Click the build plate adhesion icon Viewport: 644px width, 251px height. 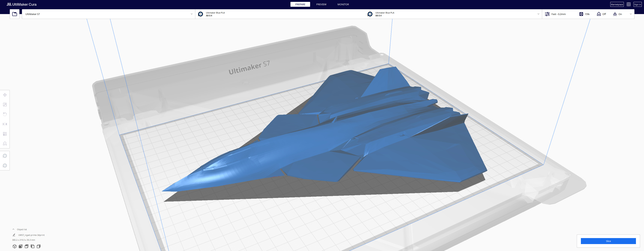coord(615,14)
